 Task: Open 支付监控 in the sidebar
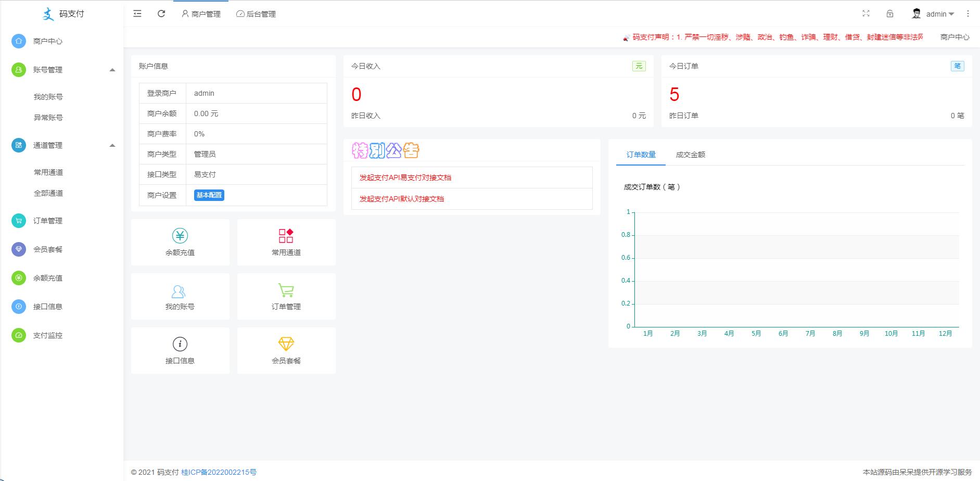(x=48, y=335)
